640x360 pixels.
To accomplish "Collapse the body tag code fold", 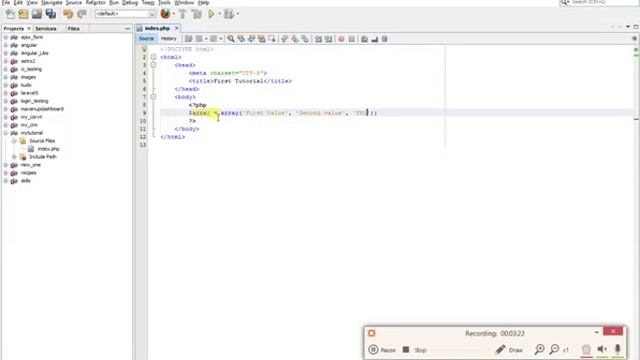I will click(153, 97).
